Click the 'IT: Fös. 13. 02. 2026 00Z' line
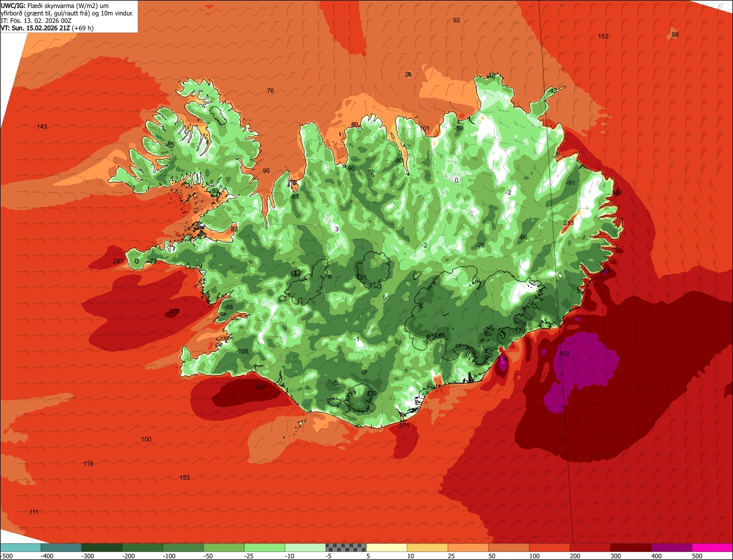733x560 pixels. tap(36, 20)
